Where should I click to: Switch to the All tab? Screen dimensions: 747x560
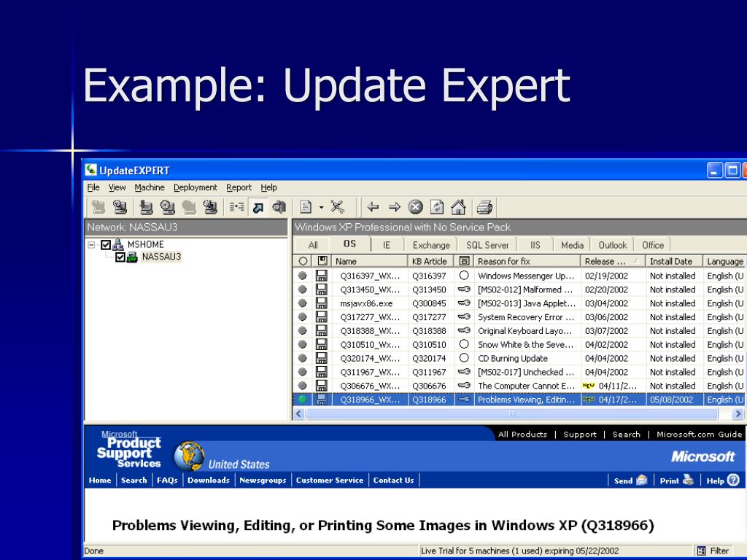coord(313,245)
